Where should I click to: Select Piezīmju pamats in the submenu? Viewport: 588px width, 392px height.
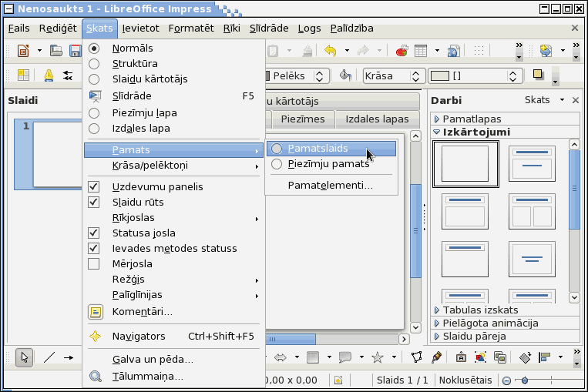pos(331,164)
